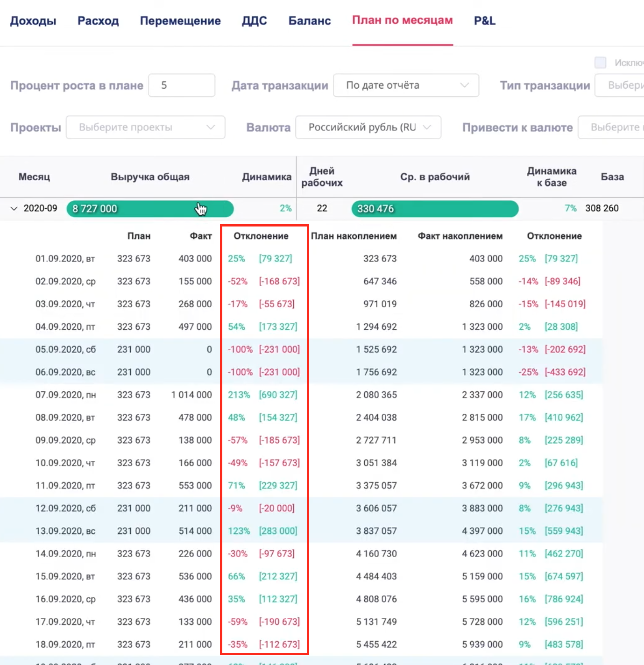This screenshot has width=644, height=665.
Task: Click the 22 working days value
Action: coord(322,208)
